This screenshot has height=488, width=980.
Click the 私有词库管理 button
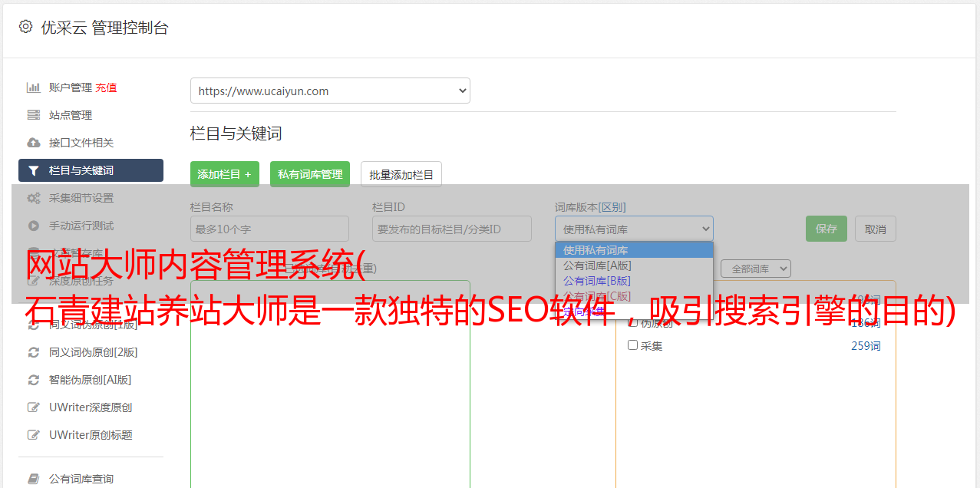tap(310, 174)
